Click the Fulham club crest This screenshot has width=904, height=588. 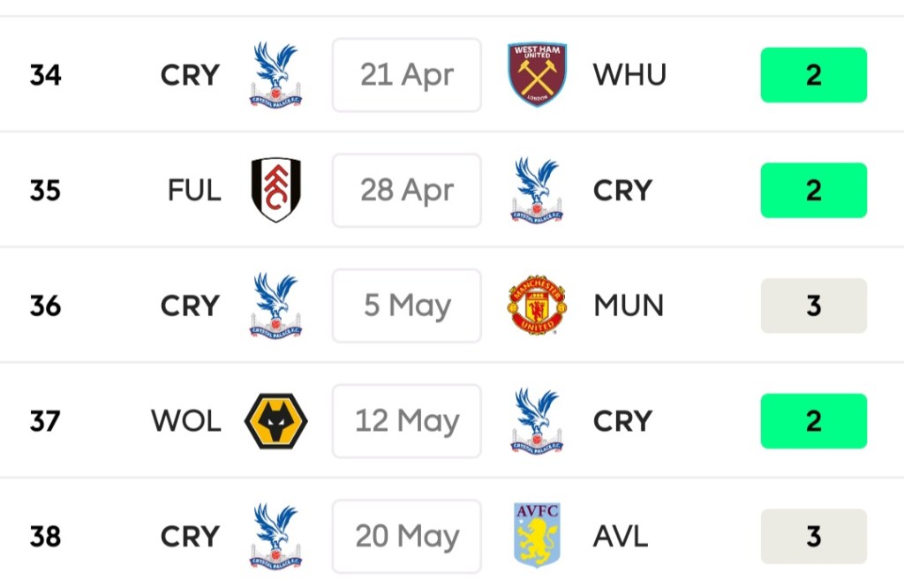pos(275,190)
